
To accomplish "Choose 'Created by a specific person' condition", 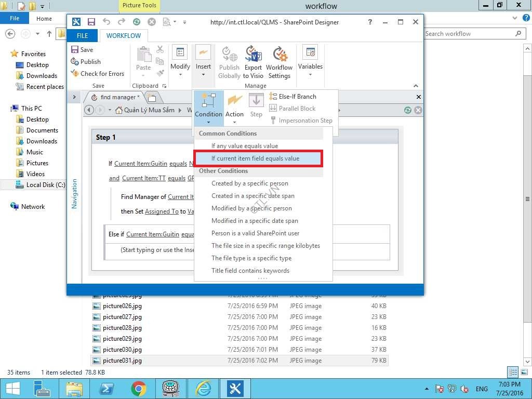I will [x=249, y=183].
